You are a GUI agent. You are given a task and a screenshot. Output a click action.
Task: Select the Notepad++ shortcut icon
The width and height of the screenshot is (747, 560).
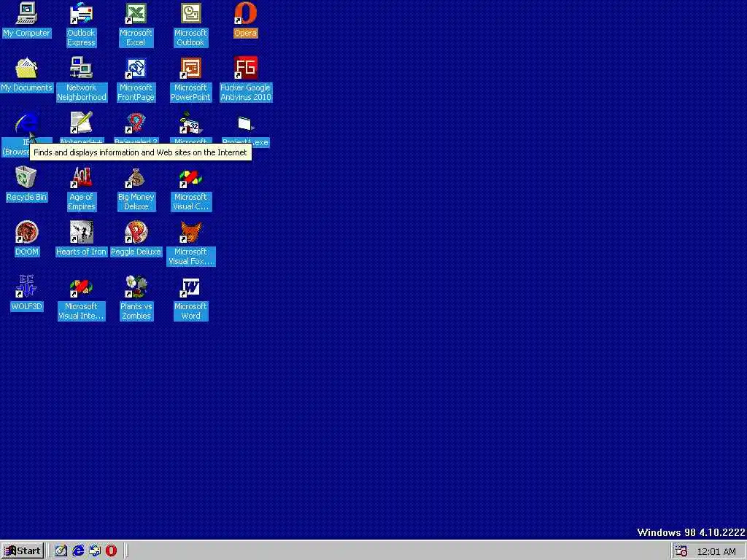pos(81,122)
